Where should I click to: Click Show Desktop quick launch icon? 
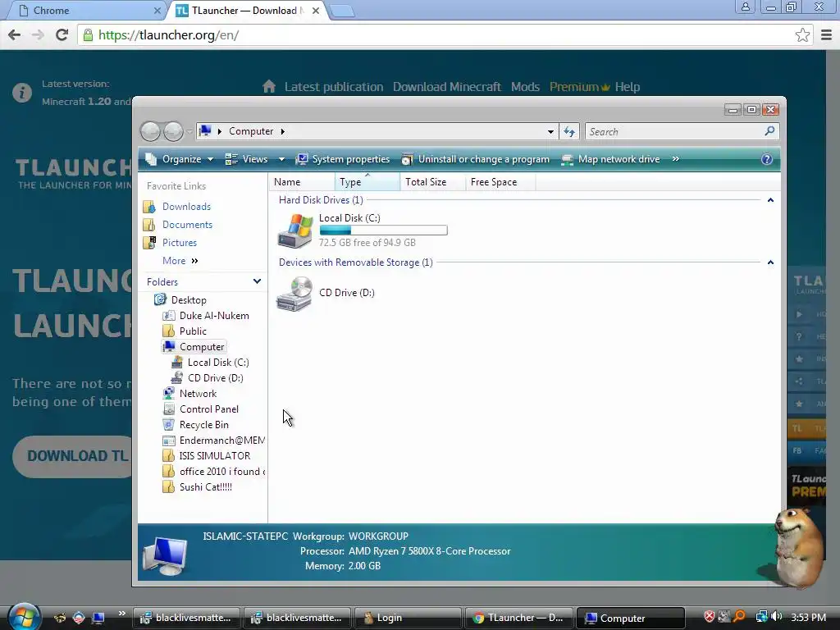point(98,618)
